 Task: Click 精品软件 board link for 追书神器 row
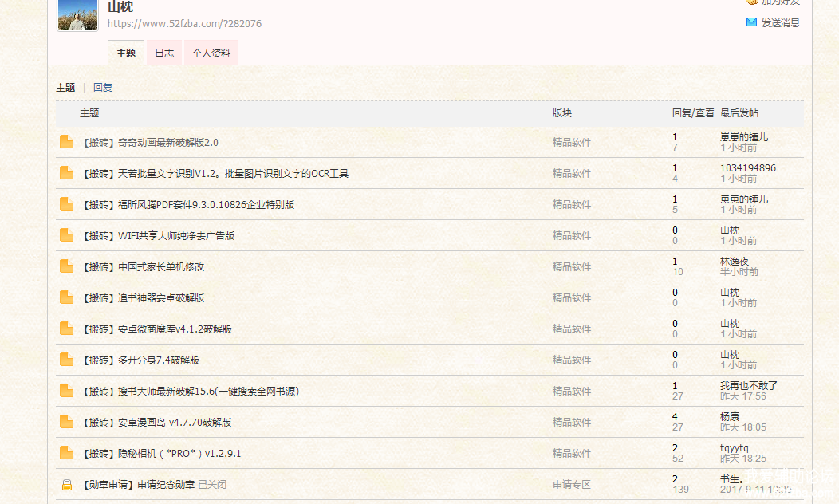(x=572, y=297)
